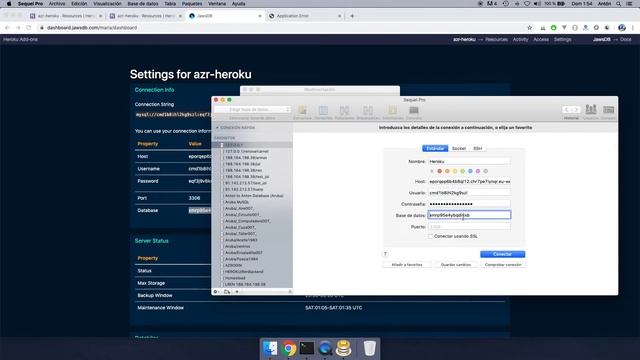Click the help question mark button
Viewport: 640px width, 360px height.
point(385,254)
